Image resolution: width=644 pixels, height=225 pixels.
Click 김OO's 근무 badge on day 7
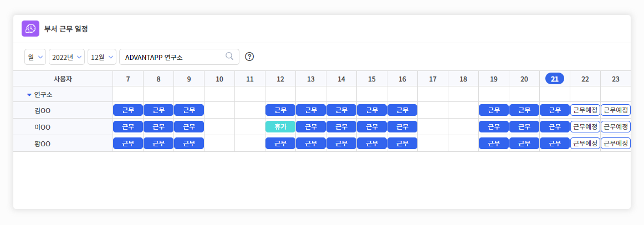128,110
